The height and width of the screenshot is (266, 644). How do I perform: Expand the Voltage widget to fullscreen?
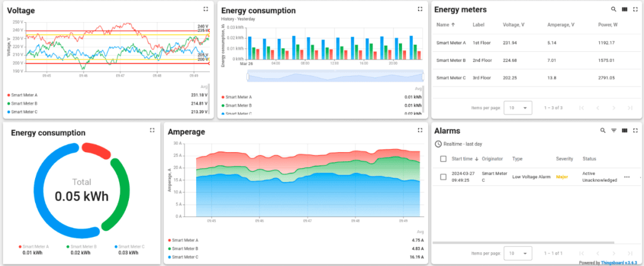pos(206,9)
